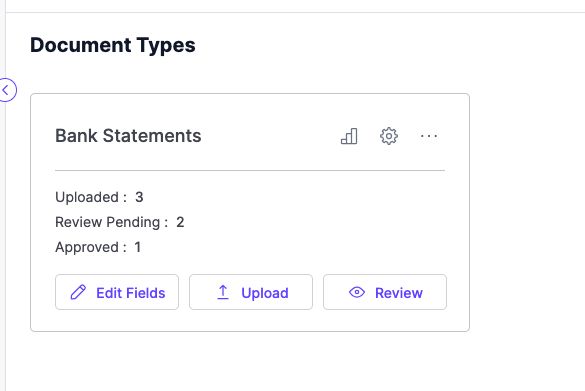Choose the Upload button text
The image size is (585, 391).
[265, 293]
